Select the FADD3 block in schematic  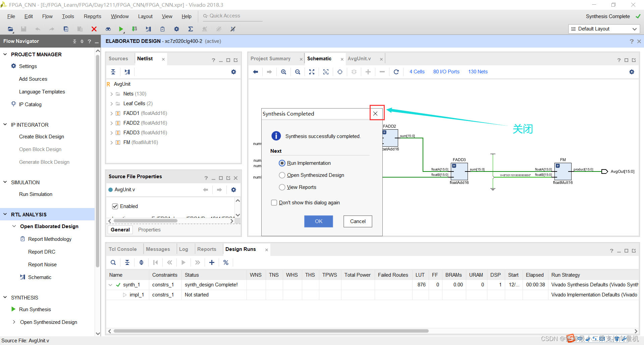click(459, 171)
